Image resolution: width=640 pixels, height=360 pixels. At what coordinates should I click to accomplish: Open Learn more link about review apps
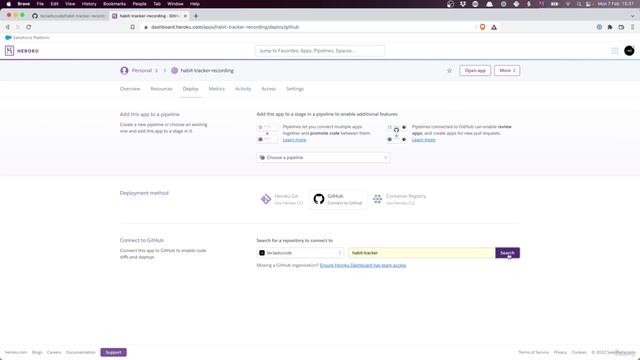click(x=423, y=140)
